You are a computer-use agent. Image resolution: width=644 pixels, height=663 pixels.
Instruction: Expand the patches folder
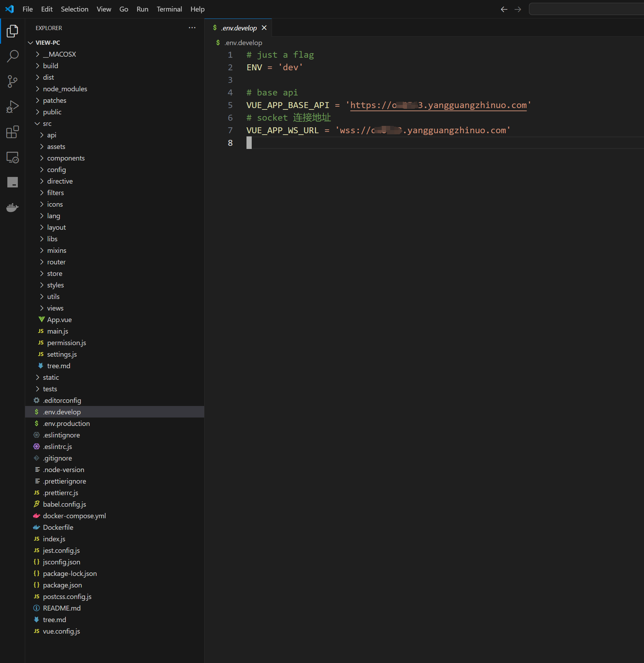coord(37,100)
